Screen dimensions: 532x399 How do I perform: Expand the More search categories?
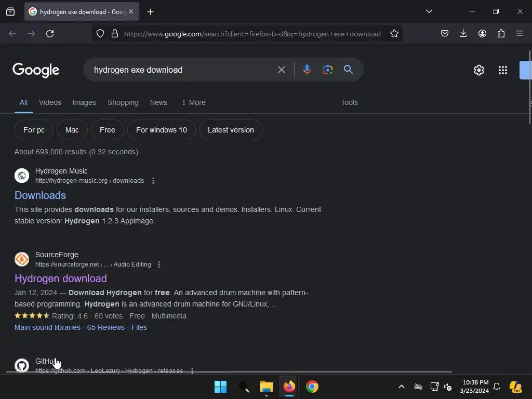point(194,102)
